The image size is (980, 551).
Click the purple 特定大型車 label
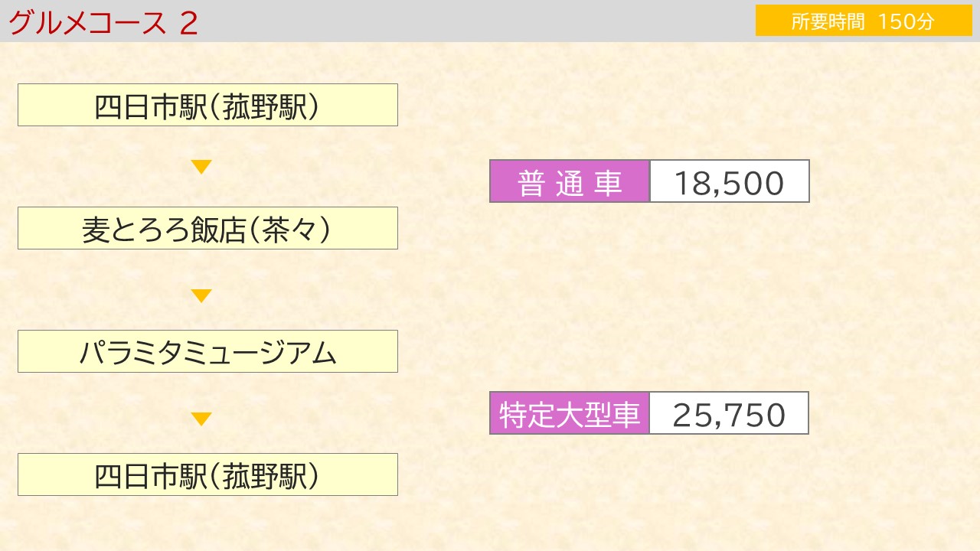[570, 413]
